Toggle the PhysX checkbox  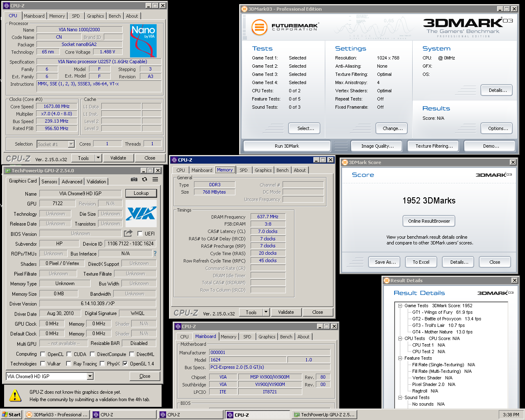102,363
